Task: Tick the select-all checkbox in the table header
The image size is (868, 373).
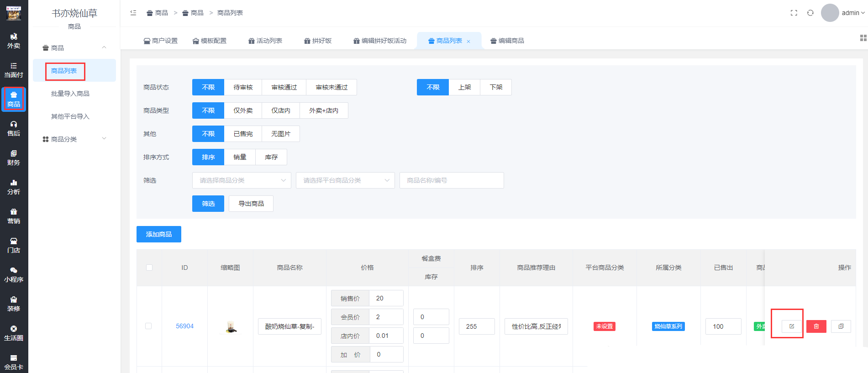Action: pos(149,268)
